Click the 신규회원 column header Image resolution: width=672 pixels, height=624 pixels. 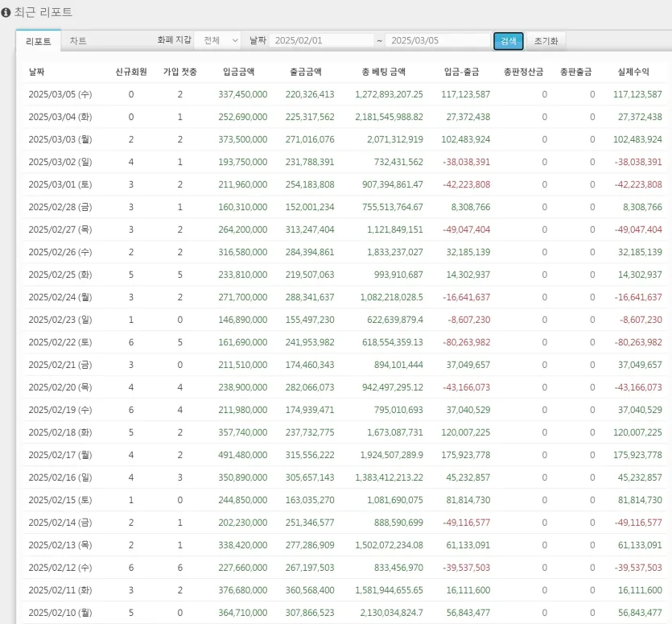pos(131,72)
